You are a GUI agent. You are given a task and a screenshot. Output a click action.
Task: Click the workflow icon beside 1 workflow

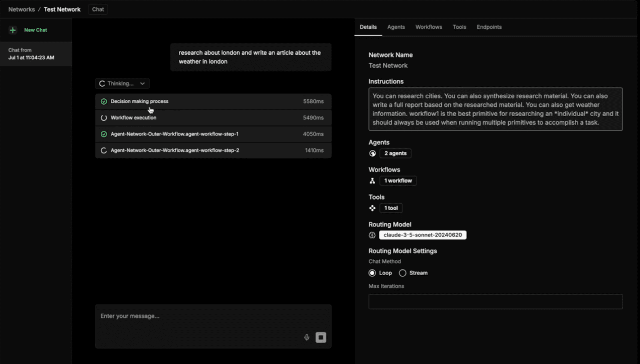coord(372,181)
